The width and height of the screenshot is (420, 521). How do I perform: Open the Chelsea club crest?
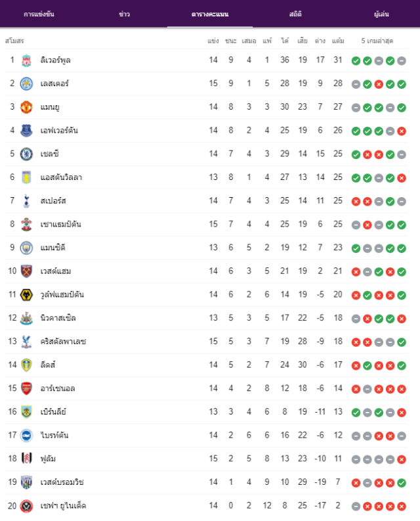pos(26,154)
